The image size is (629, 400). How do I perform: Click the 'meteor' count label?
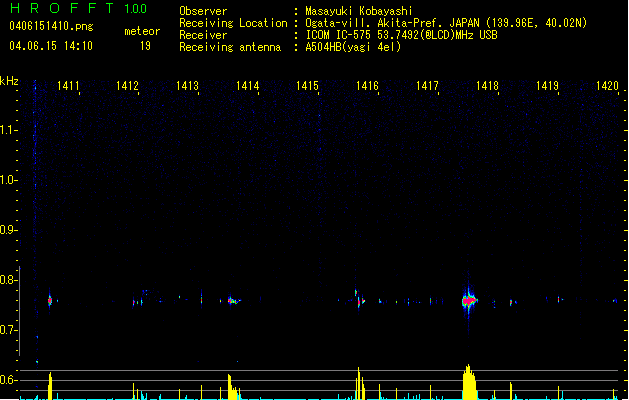(x=142, y=31)
